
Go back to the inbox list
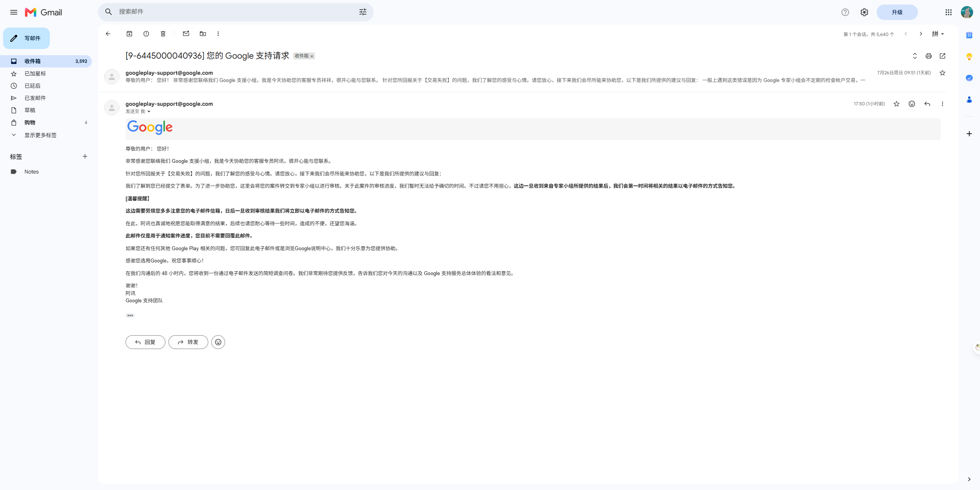pyautogui.click(x=108, y=34)
